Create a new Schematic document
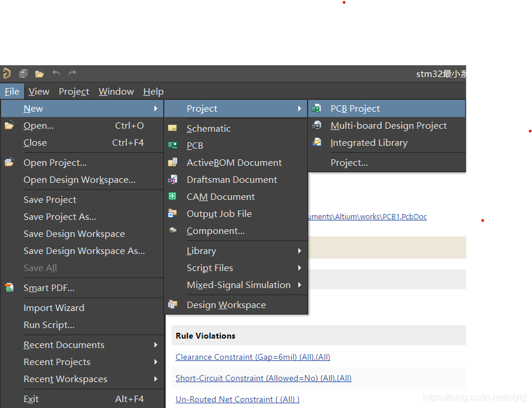Screen dimensions: 532x408 (208, 129)
